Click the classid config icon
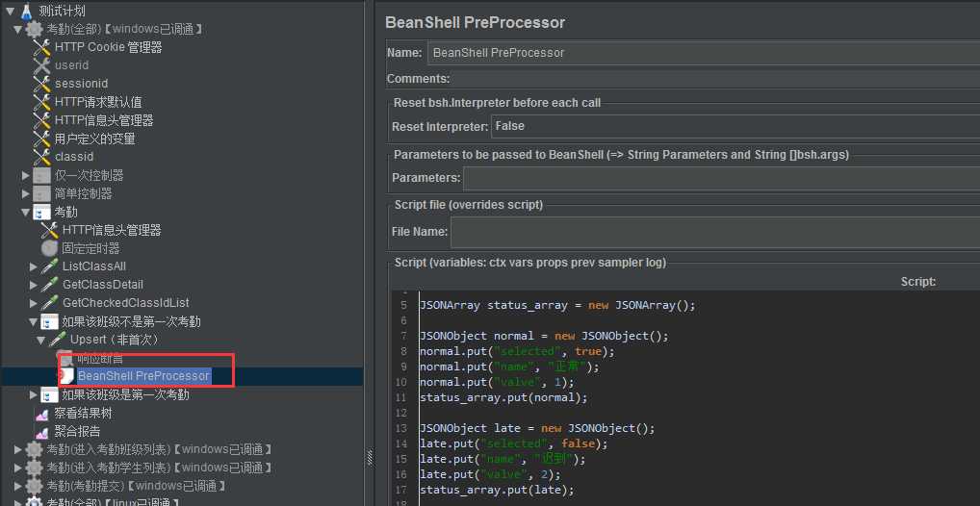Image resolution: width=980 pixels, height=506 pixels. click(41, 157)
